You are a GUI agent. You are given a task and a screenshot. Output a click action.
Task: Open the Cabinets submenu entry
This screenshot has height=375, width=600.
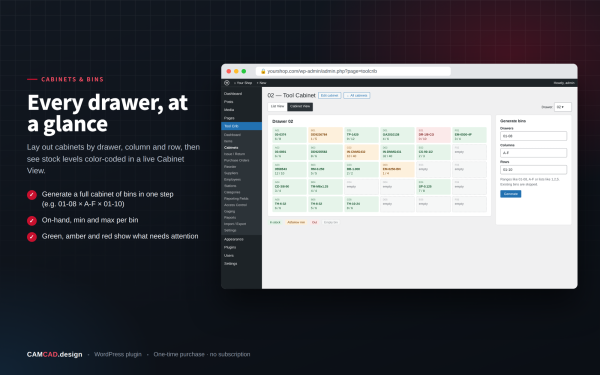coord(231,147)
